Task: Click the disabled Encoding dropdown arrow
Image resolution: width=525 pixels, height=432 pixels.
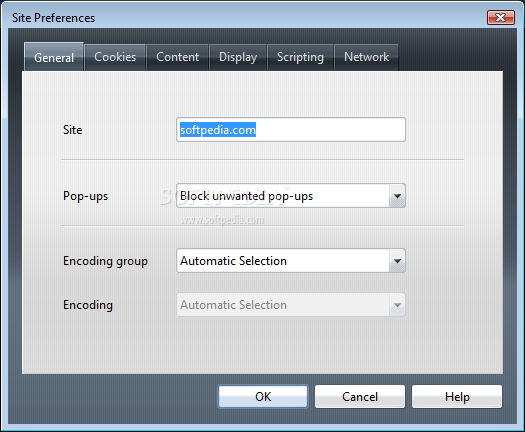Action: pos(397,305)
